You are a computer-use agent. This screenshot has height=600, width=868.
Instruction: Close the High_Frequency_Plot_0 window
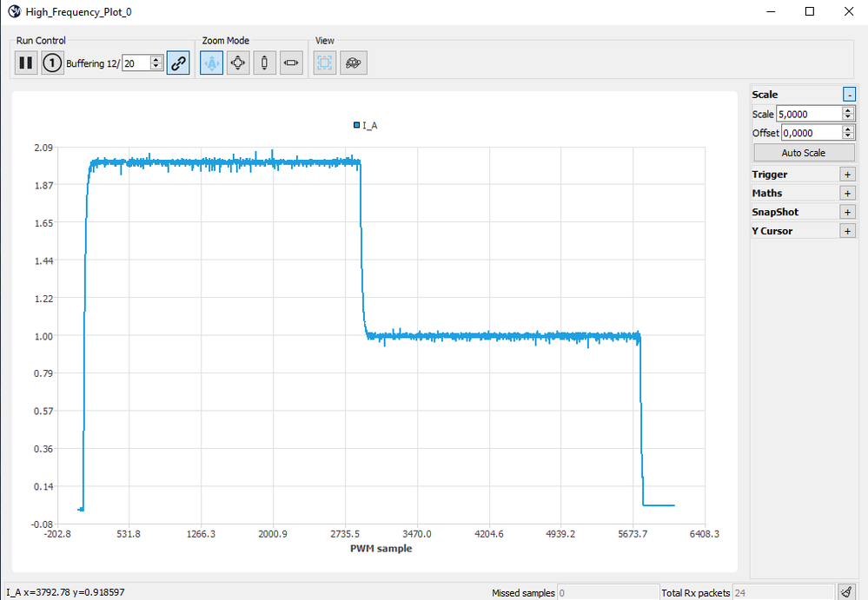pyautogui.click(x=849, y=11)
